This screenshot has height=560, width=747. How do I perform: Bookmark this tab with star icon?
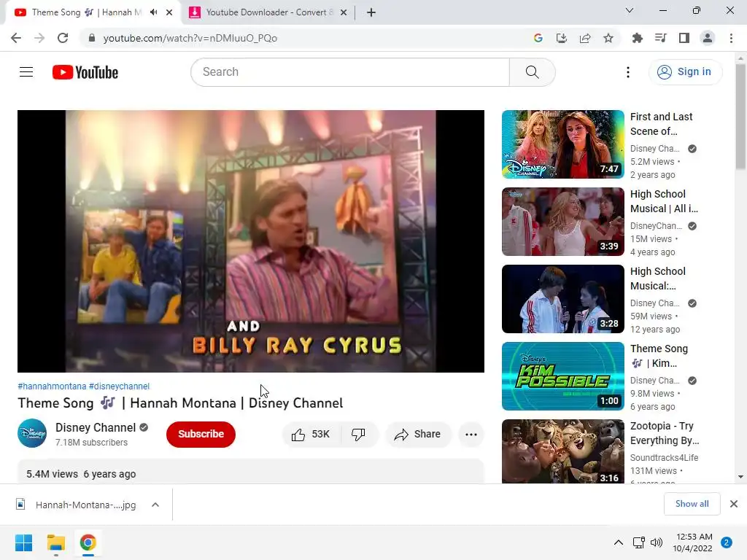(x=608, y=38)
